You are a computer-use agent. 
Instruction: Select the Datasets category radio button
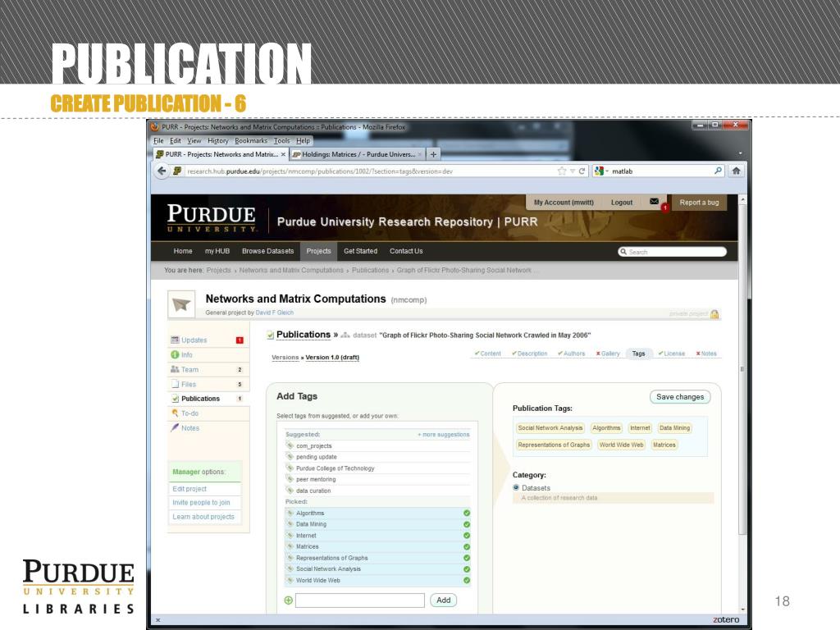(516, 487)
